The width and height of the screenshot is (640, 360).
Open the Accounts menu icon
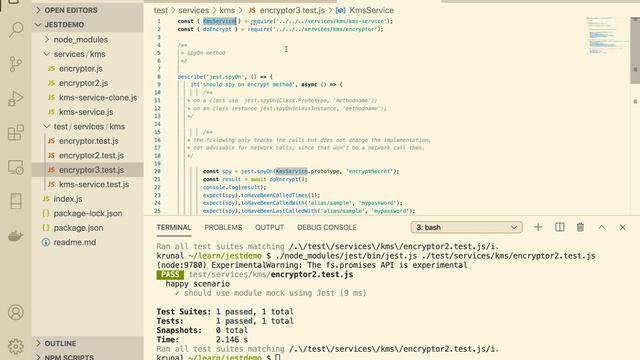tap(16, 312)
